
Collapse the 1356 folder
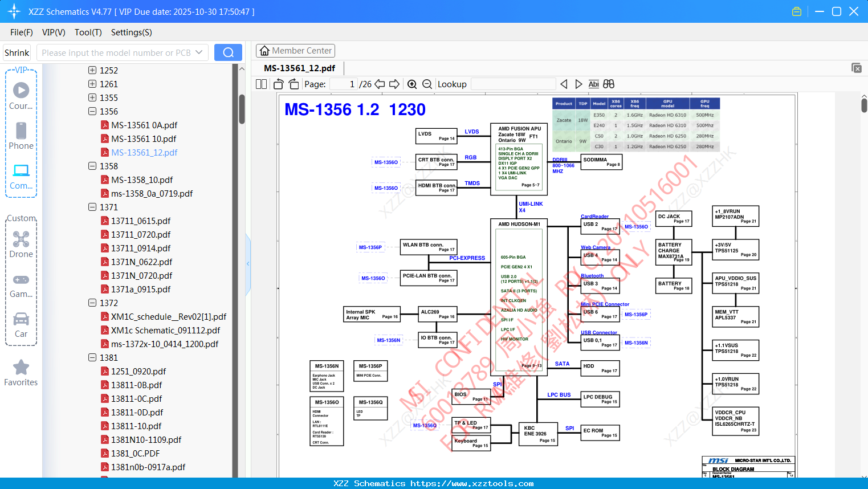point(92,112)
